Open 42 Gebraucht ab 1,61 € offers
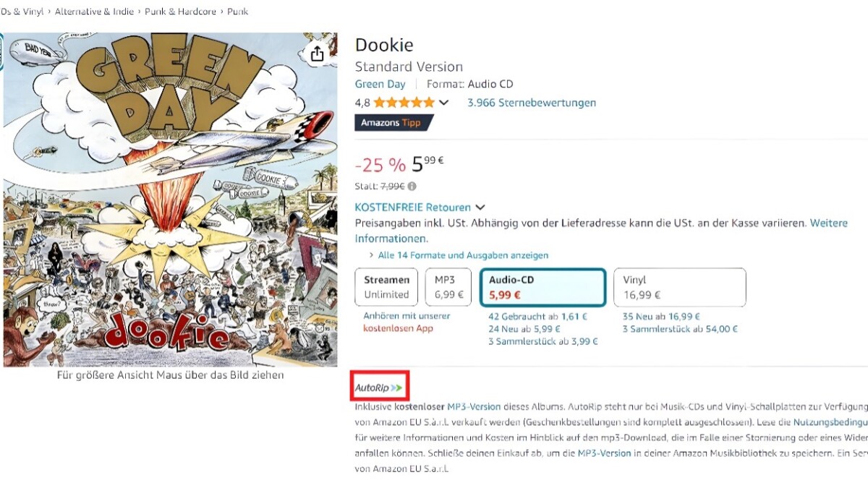Screen dimensions: 868x488 537,316
